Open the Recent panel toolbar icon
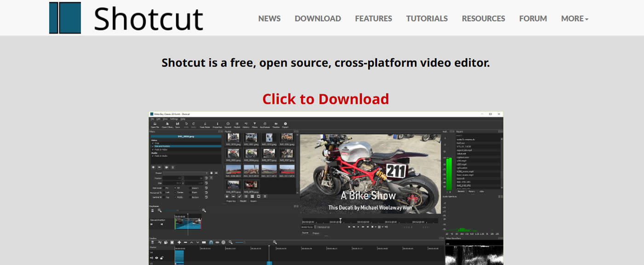This screenshot has height=265, width=644. (x=228, y=125)
